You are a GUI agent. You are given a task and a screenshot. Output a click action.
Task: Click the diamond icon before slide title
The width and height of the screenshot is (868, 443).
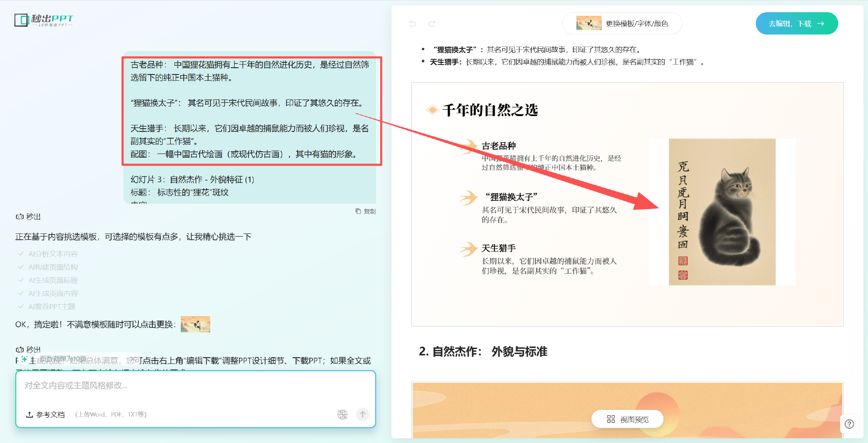[x=433, y=110]
